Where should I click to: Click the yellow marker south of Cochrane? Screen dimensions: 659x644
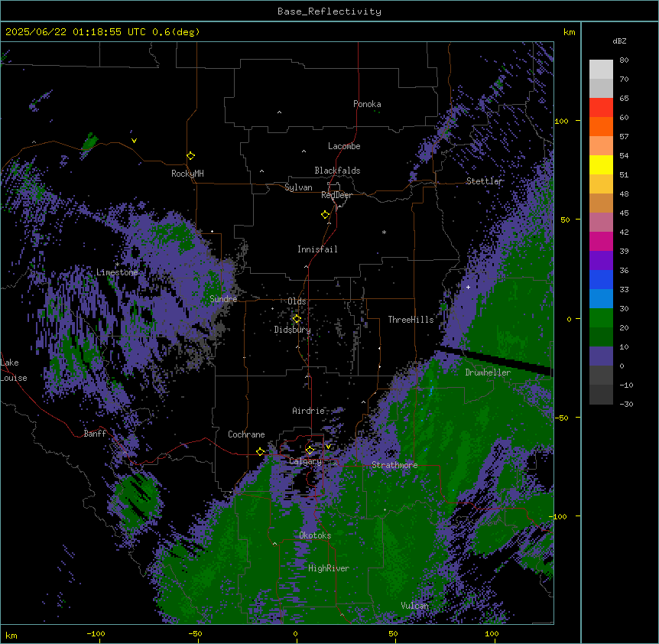tap(260, 452)
